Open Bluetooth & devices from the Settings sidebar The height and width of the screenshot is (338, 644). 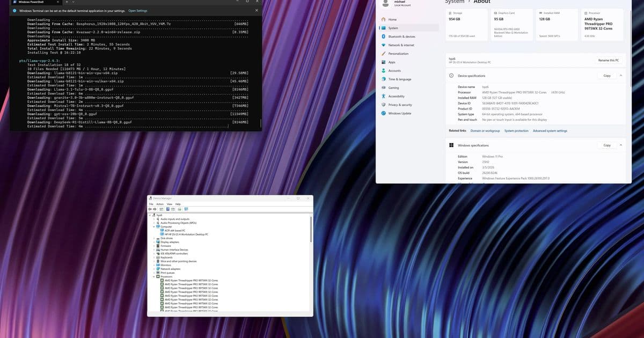pos(402,36)
